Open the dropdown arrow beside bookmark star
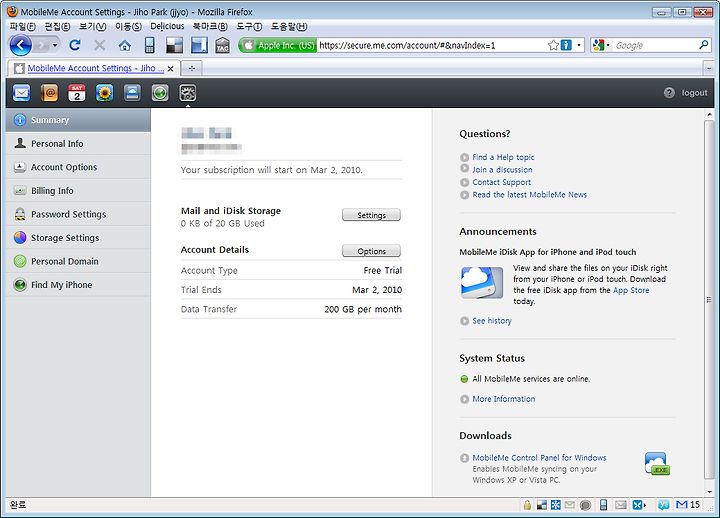This screenshot has width=720, height=518. click(579, 45)
